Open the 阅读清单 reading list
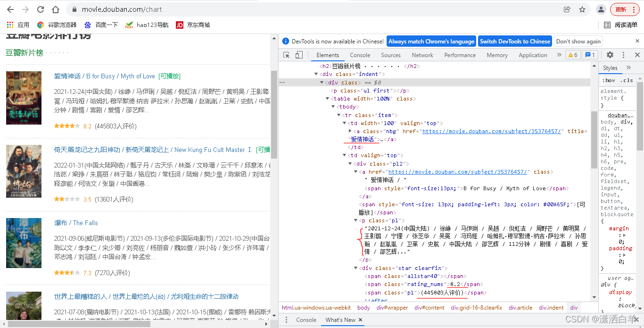The width and height of the screenshot is (644, 328). (x=621, y=25)
